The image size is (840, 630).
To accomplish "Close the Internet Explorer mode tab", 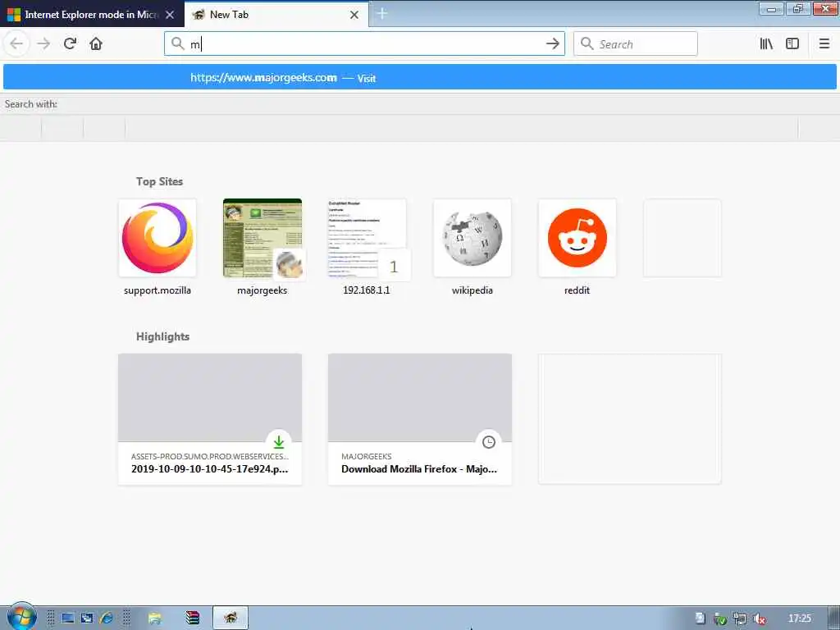I will tap(170, 15).
